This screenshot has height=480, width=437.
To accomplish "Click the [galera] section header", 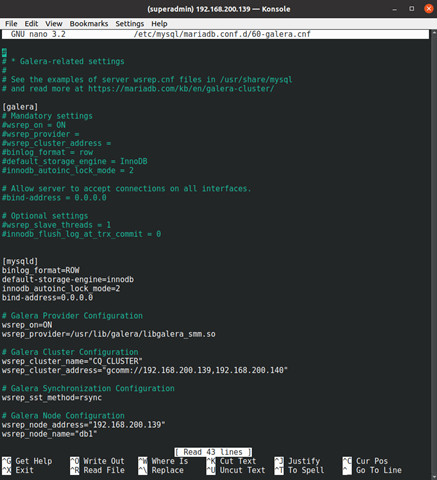I will [x=20, y=107].
